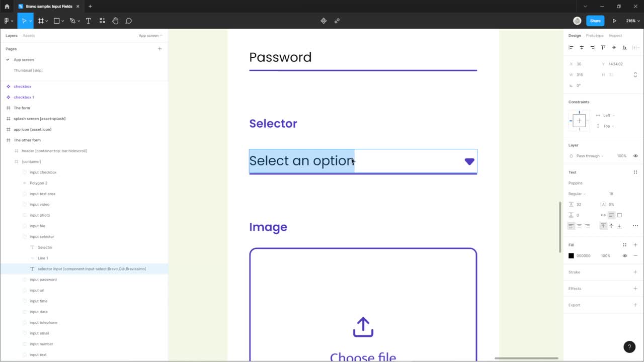This screenshot has width=644, height=362.
Task: Select the Pen tool
Action: 72,21
